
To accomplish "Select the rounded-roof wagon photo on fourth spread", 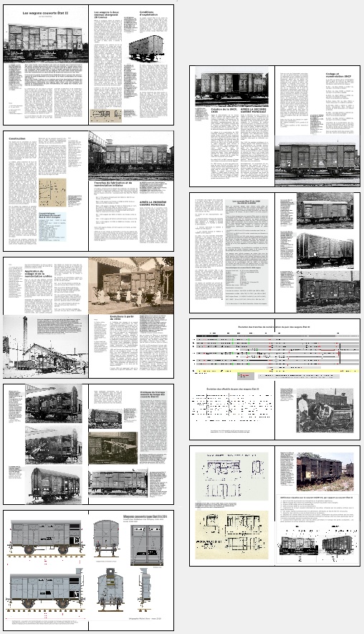I will (53, 484).
